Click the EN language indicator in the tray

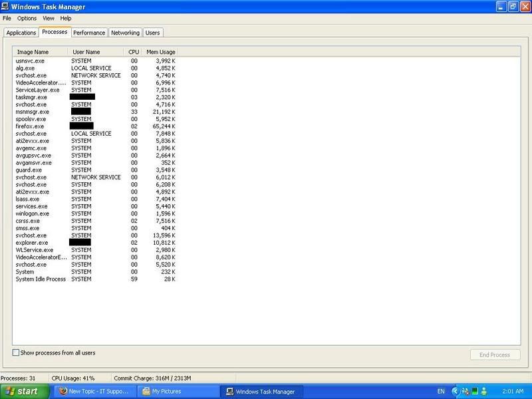[x=441, y=392]
